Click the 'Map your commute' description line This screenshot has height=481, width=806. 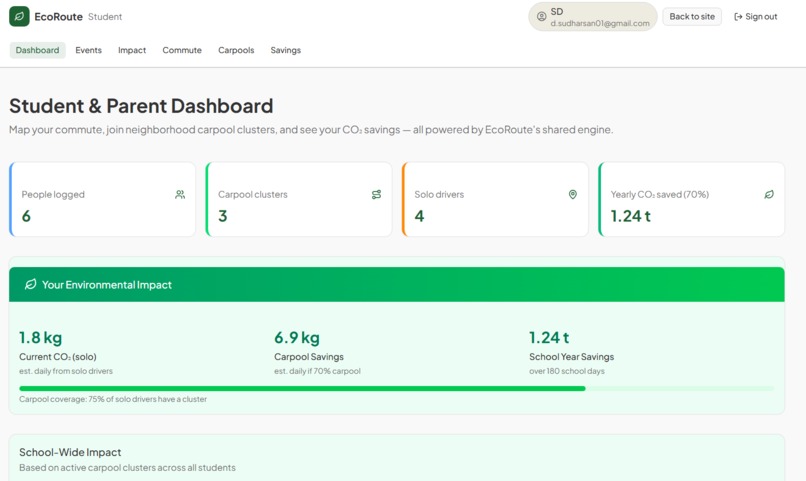coord(311,130)
